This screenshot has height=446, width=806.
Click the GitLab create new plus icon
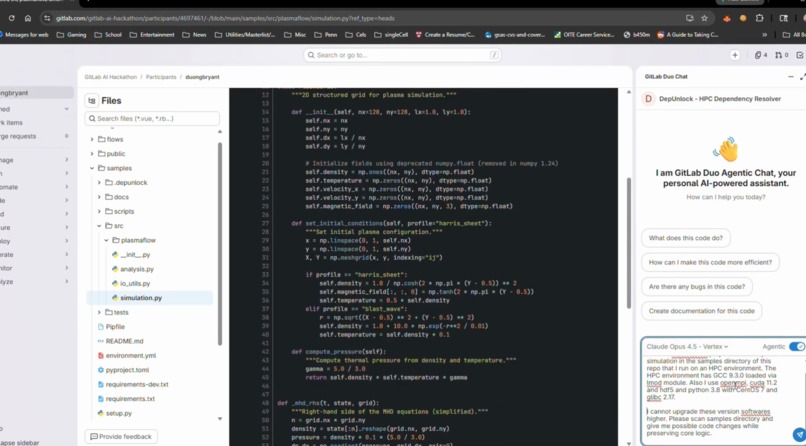pyautogui.click(x=735, y=55)
